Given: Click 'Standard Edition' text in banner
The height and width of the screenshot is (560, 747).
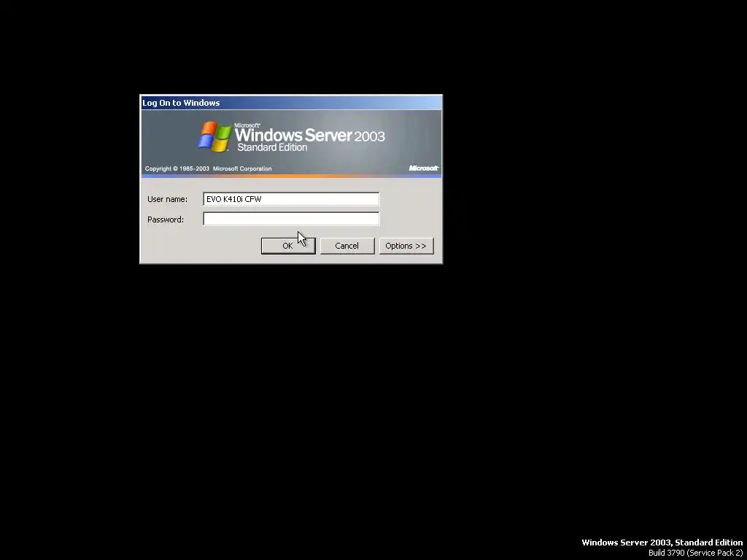Looking at the screenshot, I should (272, 147).
